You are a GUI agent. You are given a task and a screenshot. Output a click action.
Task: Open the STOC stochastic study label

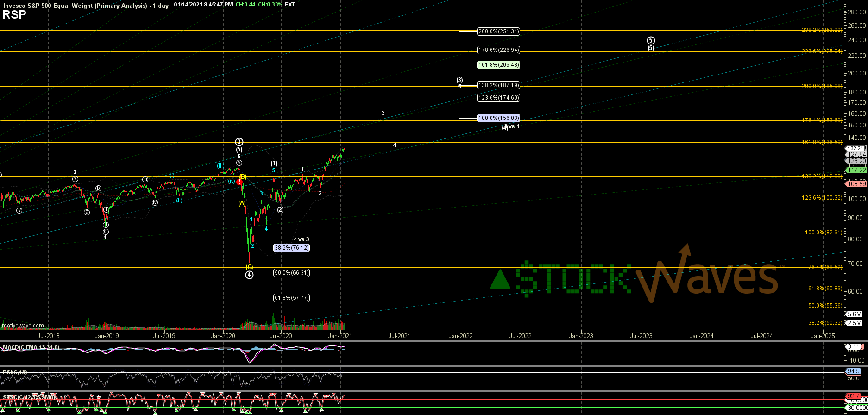click(30, 397)
